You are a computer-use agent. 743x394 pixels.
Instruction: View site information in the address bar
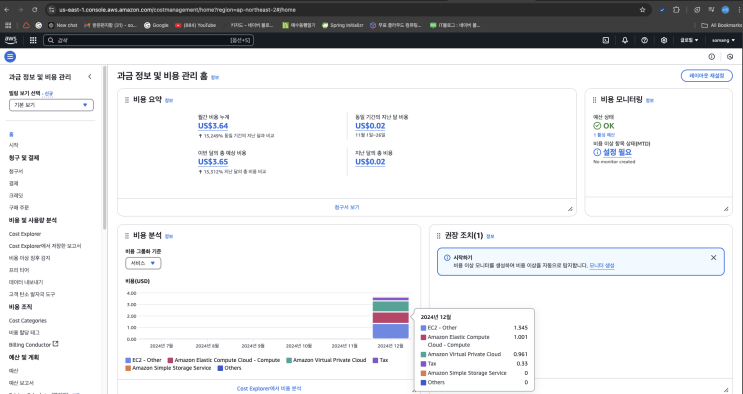pyautogui.click(x=52, y=9)
